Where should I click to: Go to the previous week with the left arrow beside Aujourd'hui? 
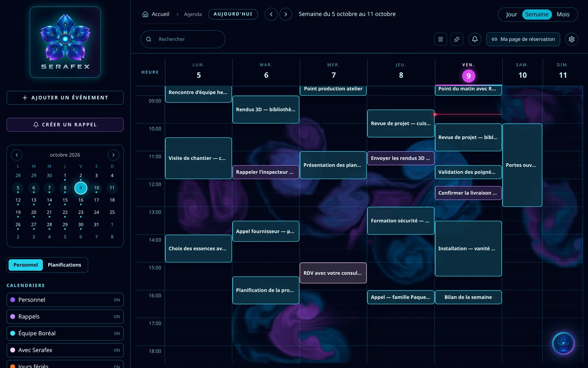pyautogui.click(x=271, y=14)
